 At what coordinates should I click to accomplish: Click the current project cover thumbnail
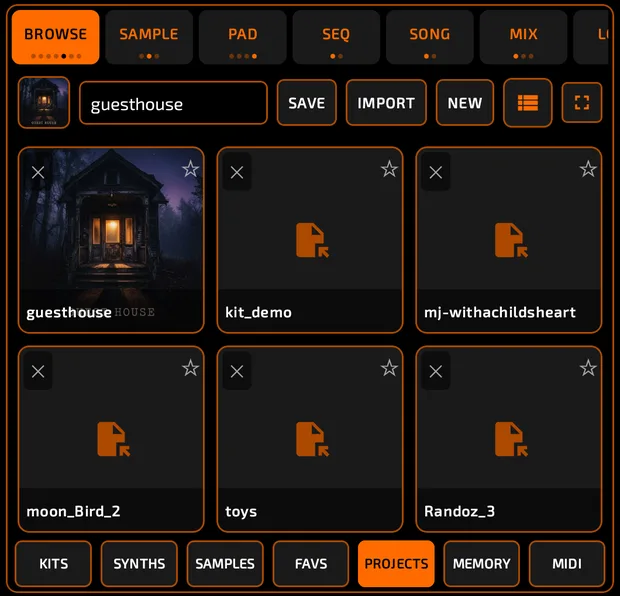[44, 102]
